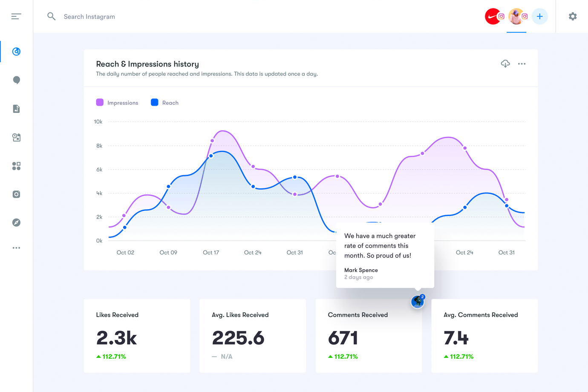Add a new account with plus button

[x=539, y=17]
